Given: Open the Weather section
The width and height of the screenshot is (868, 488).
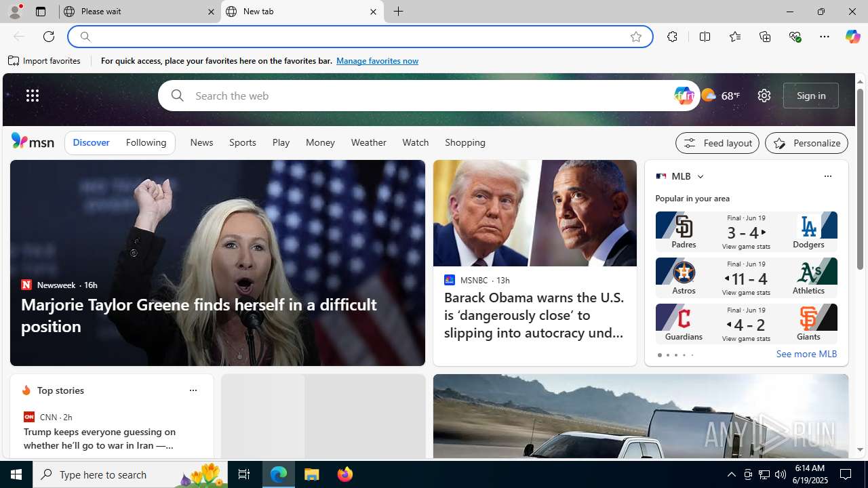Looking at the screenshot, I should [369, 143].
